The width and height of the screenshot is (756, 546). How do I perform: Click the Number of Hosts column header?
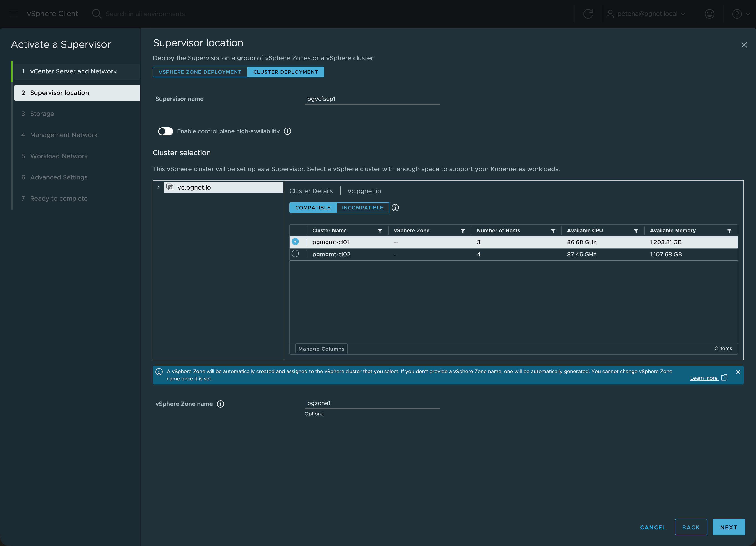(498, 230)
